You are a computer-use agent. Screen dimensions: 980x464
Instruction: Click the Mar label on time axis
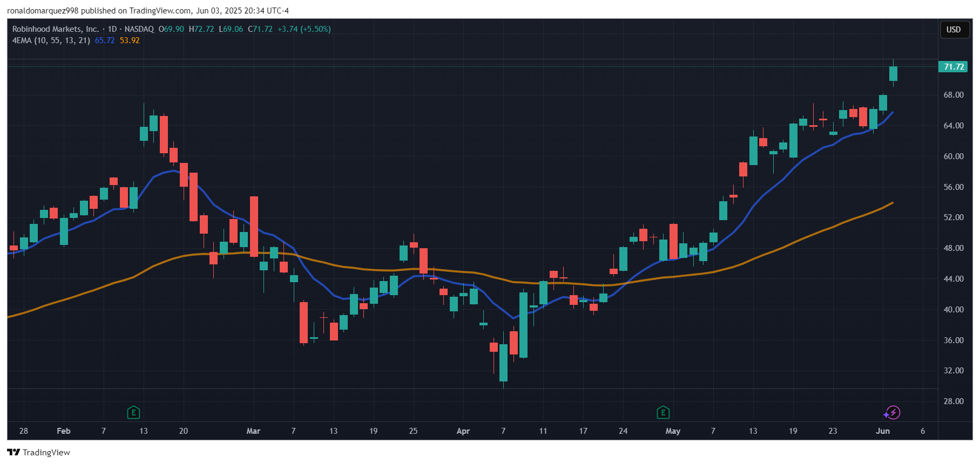tap(253, 431)
